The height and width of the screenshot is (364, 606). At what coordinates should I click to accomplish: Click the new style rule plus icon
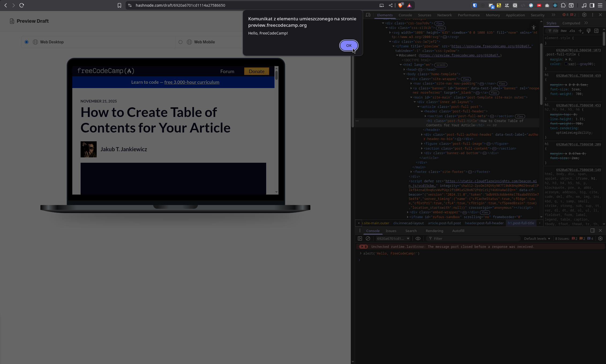click(x=580, y=31)
